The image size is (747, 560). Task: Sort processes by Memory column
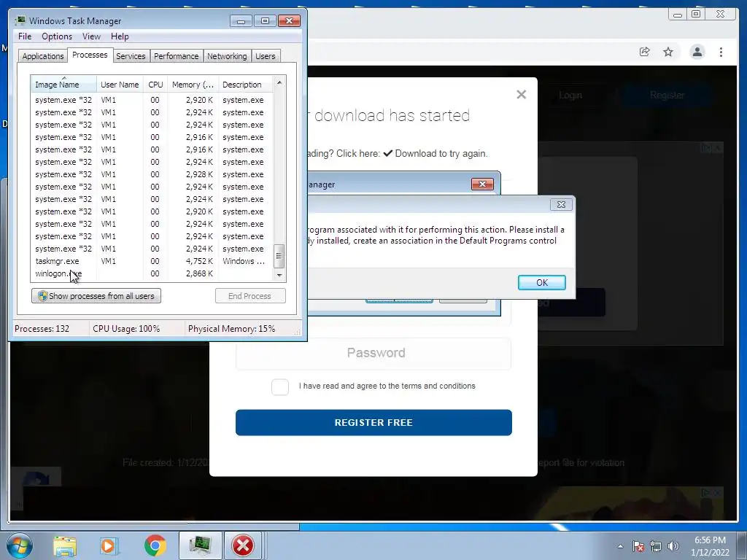(193, 85)
